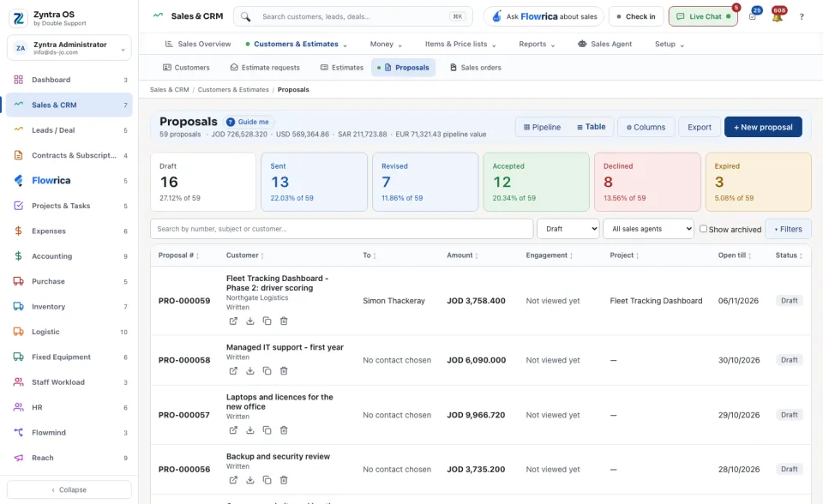Open the Estimates tab
This screenshot has width=823, height=504.
342,68
